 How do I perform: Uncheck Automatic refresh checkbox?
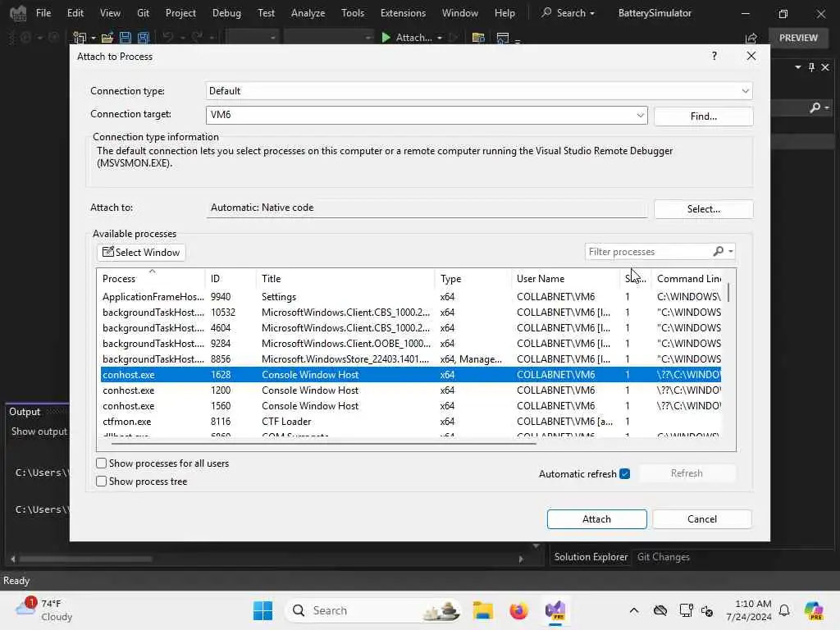coord(624,473)
